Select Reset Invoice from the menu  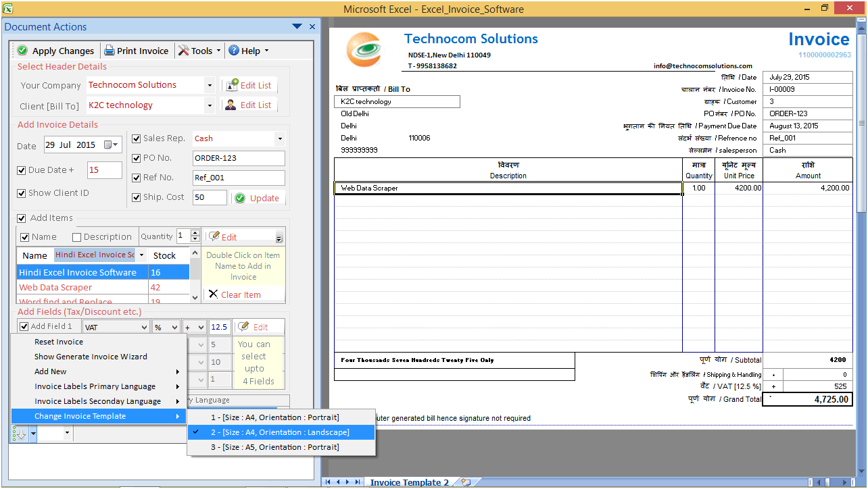coord(58,342)
